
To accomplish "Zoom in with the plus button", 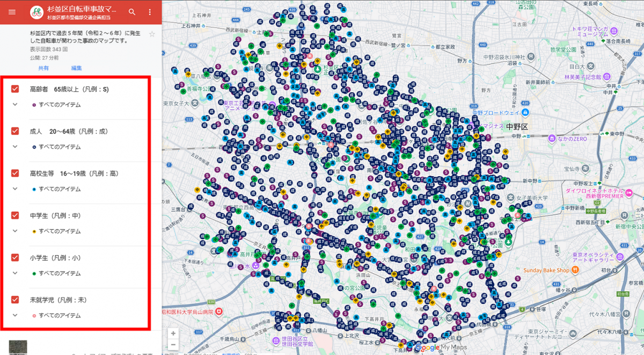I will pyautogui.click(x=173, y=334).
